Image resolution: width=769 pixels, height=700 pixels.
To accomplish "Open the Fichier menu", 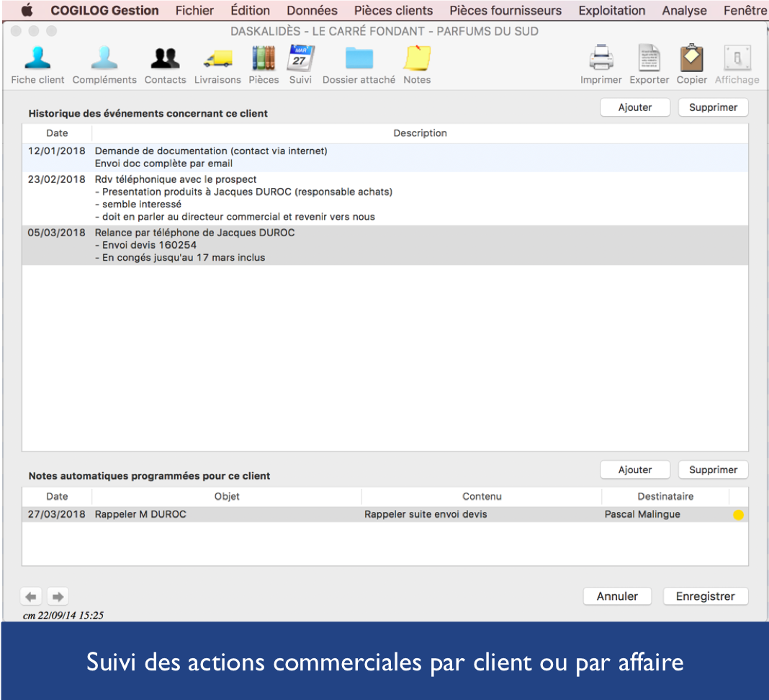I will tap(194, 10).
